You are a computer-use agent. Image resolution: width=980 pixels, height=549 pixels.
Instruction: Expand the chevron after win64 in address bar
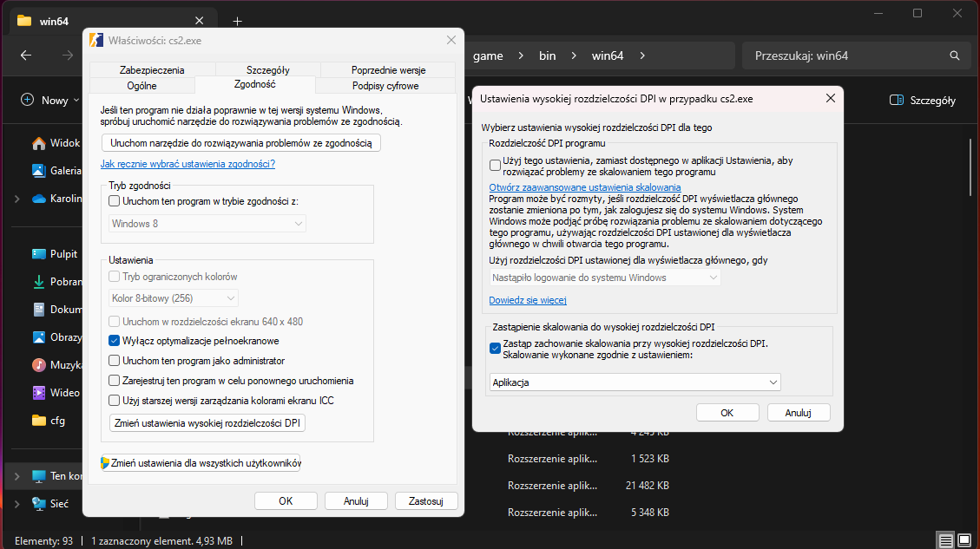(641, 56)
